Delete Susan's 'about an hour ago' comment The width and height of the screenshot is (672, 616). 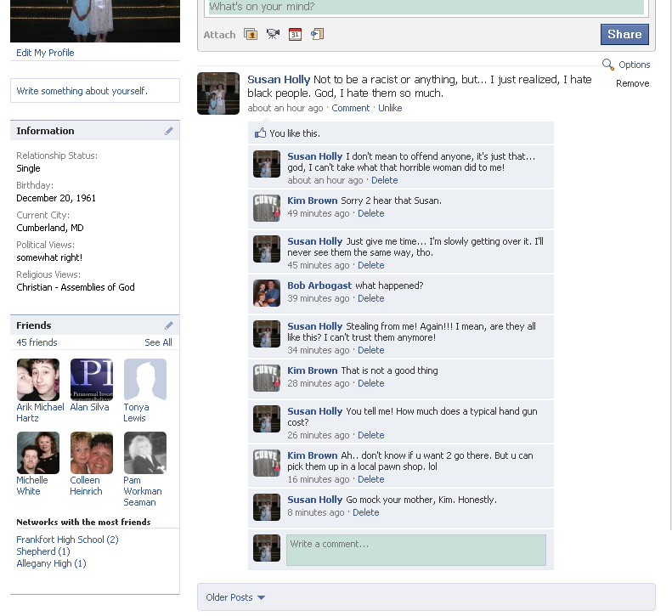[x=385, y=180]
